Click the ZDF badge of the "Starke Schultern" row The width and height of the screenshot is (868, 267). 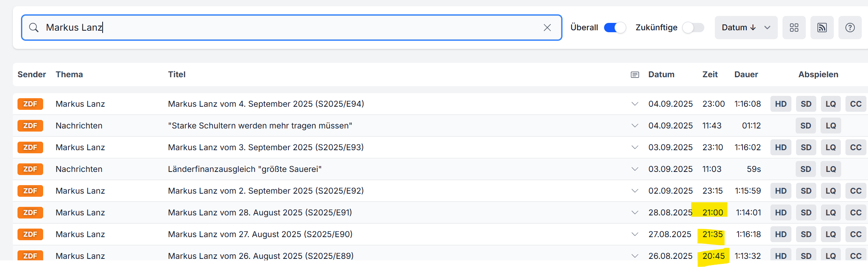pyautogui.click(x=30, y=126)
